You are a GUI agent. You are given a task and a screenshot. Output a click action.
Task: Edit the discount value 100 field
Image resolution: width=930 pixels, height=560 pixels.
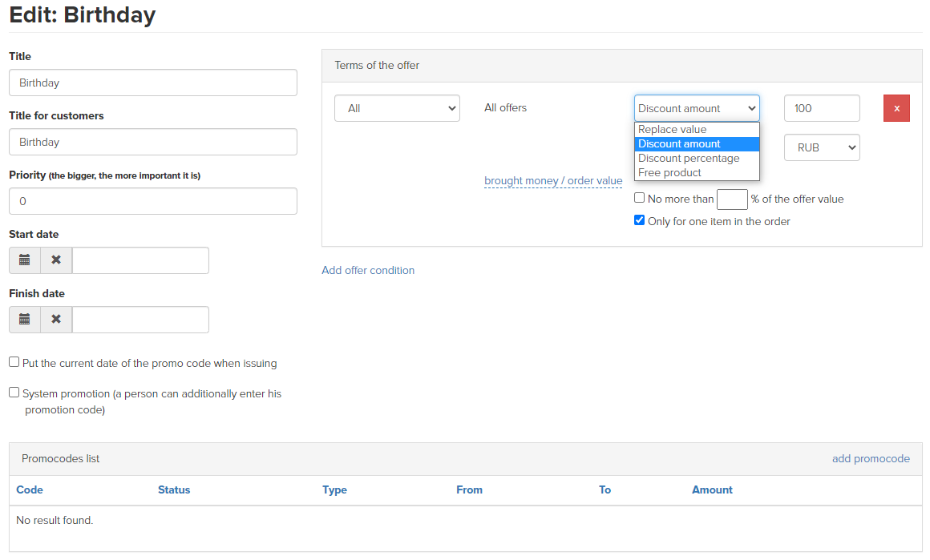(822, 108)
